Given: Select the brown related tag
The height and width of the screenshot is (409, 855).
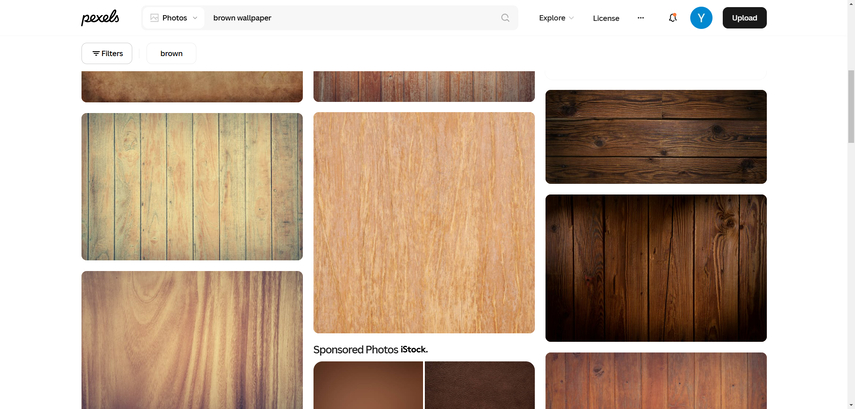Looking at the screenshot, I should pyautogui.click(x=171, y=53).
